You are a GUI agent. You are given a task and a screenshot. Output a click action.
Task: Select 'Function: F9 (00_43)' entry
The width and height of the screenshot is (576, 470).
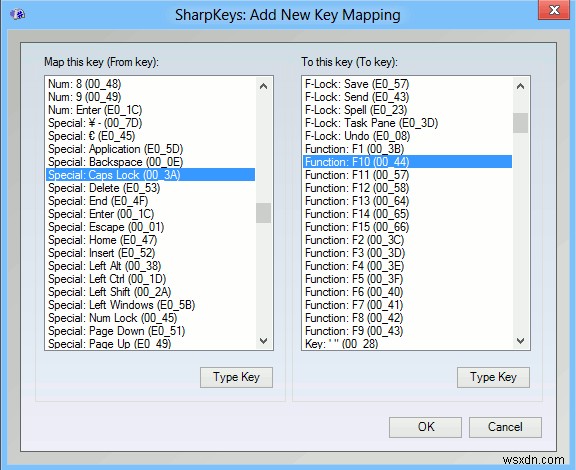coord(407,331)
